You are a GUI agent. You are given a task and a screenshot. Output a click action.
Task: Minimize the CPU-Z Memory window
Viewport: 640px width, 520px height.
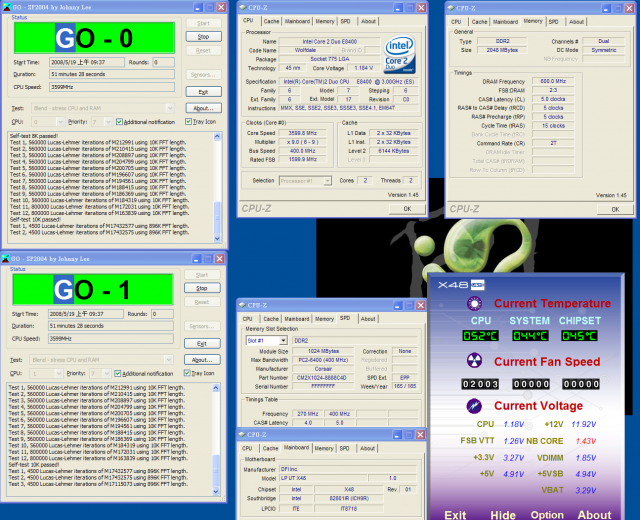coord(607,8)
